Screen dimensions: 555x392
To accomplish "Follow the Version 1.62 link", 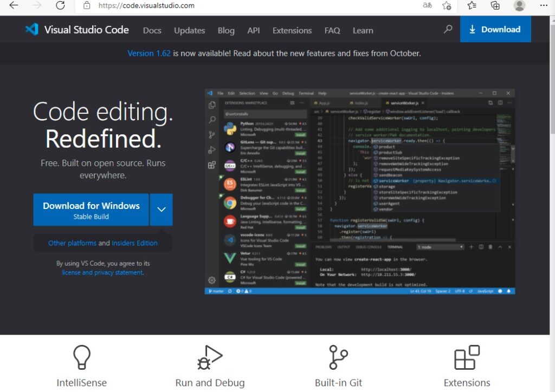I will tap(149, 54).
